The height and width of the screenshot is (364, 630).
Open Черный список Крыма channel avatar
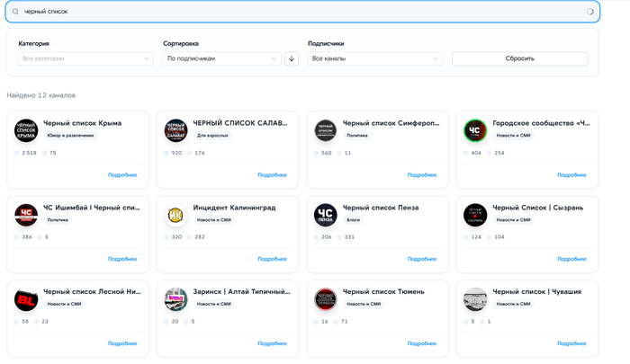coord(25,131)
